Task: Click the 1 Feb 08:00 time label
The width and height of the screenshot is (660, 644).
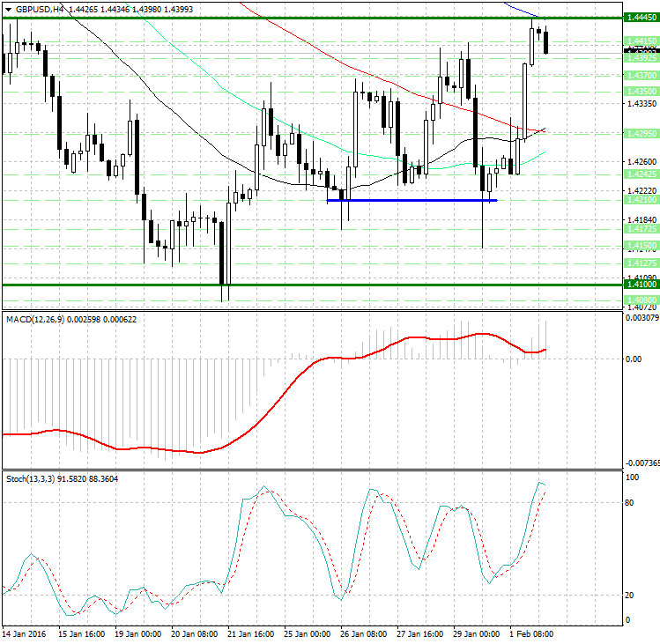Action: coord(531,634)
